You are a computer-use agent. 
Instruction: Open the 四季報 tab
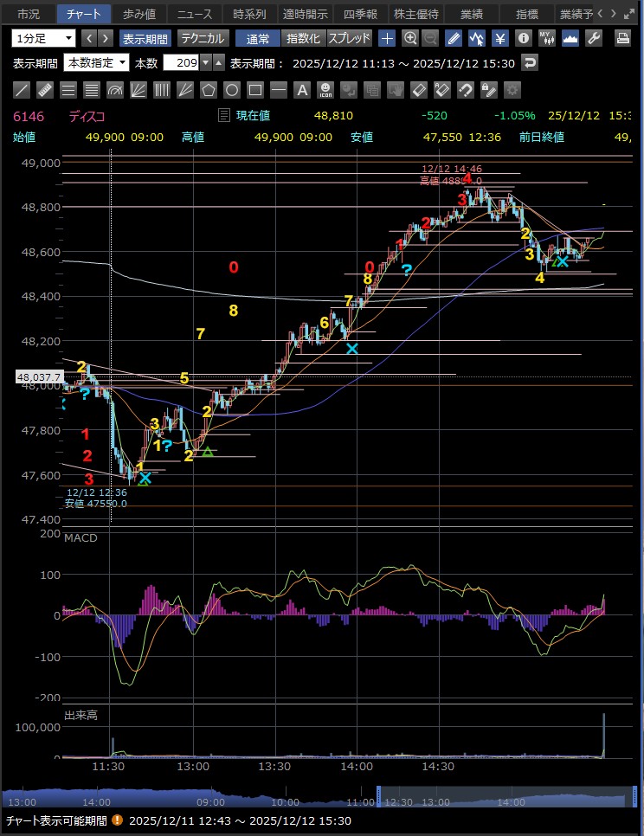click(358, 14)
